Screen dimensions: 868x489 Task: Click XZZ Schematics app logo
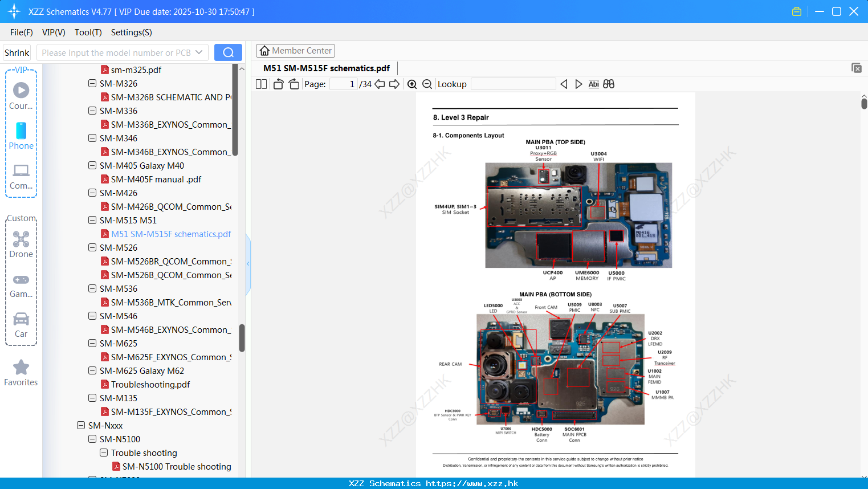[x=14, y=11]
